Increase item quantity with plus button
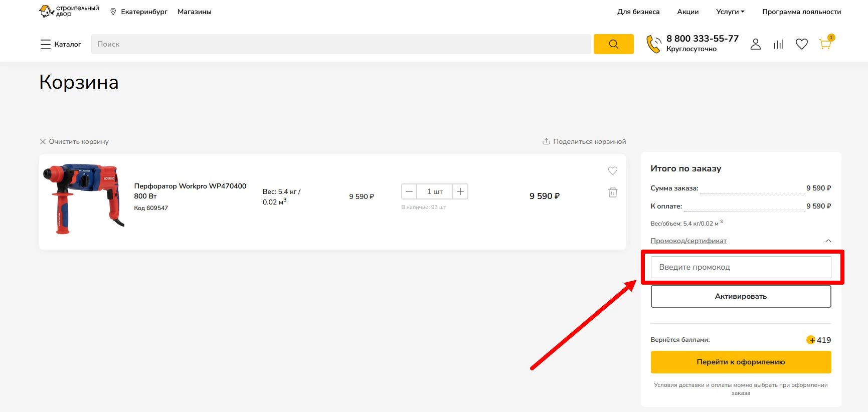Screen dimensions: 868x412 460,191
